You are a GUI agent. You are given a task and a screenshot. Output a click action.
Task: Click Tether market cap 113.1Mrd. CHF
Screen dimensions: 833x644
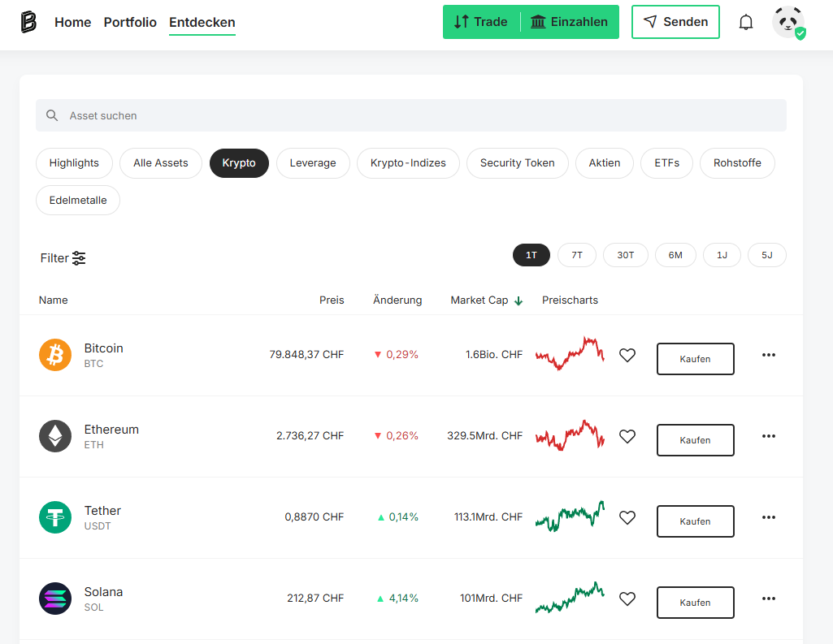point(488,516)
